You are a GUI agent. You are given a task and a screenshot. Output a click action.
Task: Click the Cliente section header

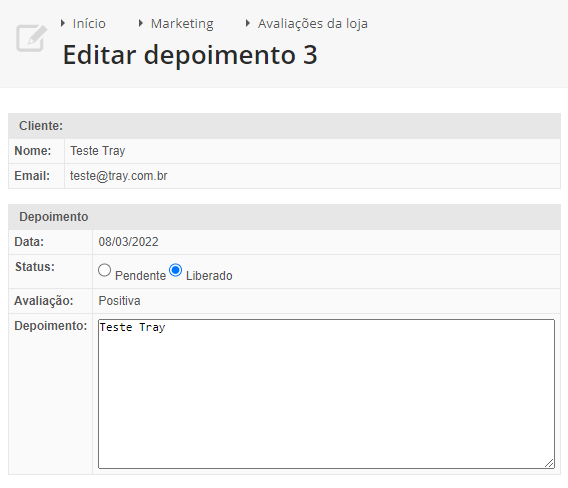tap(284, 126)
